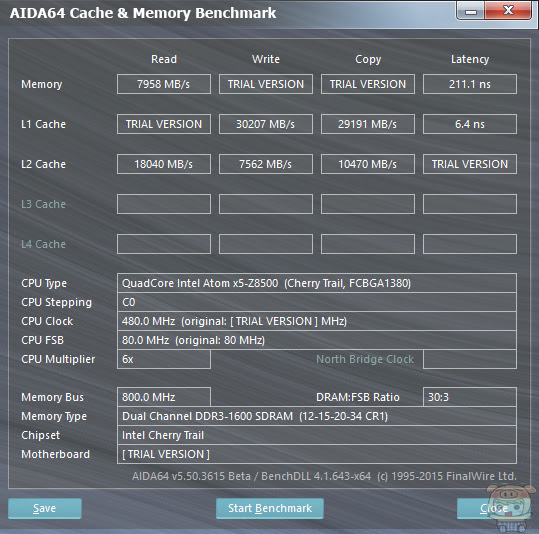The height and width of the screenshot is (534, 539).
Task: Select L1 Cache Latency 6.4 ns
Action: tap(470, 124)
